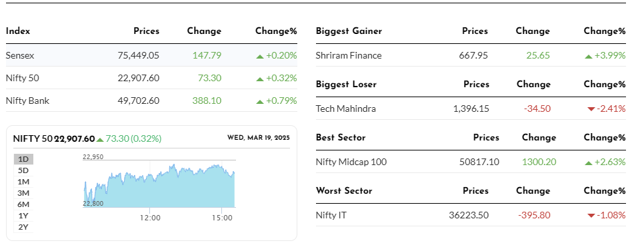Open the Nifty Bank index link
Screen dimensions: 644x245
[x=27, y=101]
